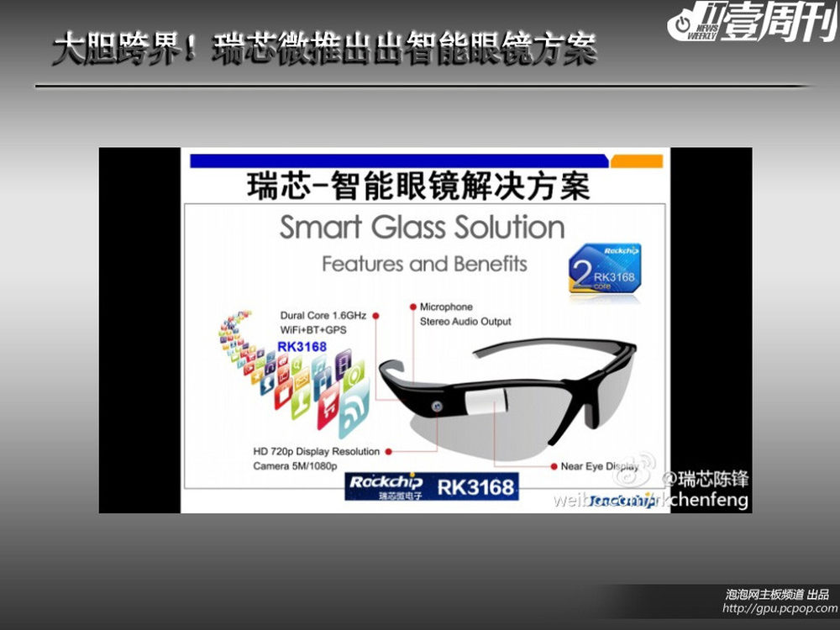Click the slide title 瑞芯-智能眼镜解决方案
The image size is (840, 630).
(x=418, y=186)
